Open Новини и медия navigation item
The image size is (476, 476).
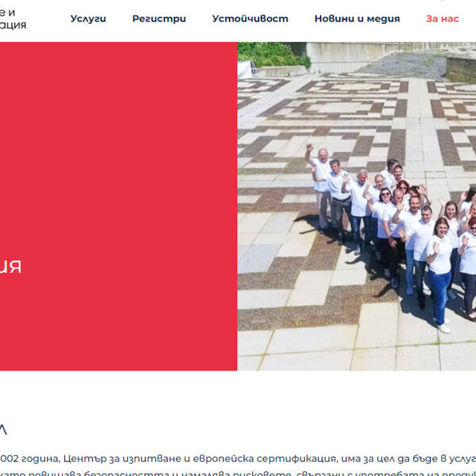[357, 18]
